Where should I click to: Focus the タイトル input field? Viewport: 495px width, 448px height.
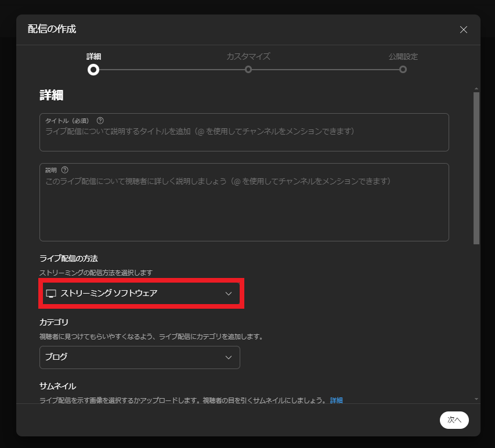(244, 136)
